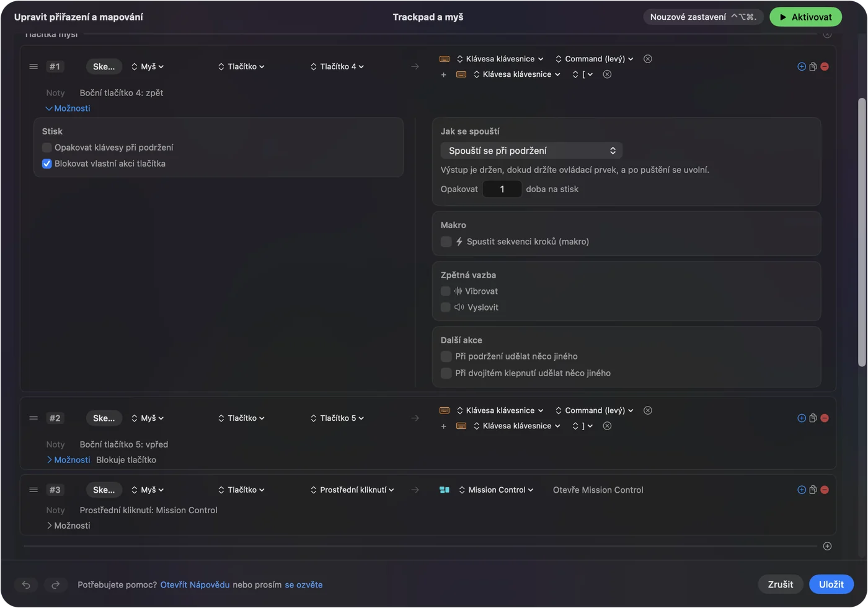Enable Spustit sekvenci kroků (makro)
The image size is (868, 608).
[446, 242]
